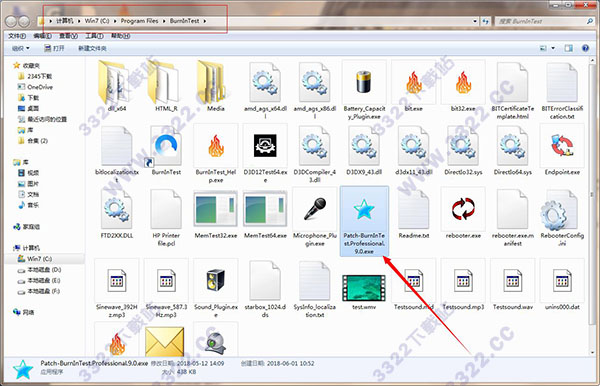Open the address bar history dropdown
The width and height of the screenshot is (600, 386).
[x=475, y=21]
